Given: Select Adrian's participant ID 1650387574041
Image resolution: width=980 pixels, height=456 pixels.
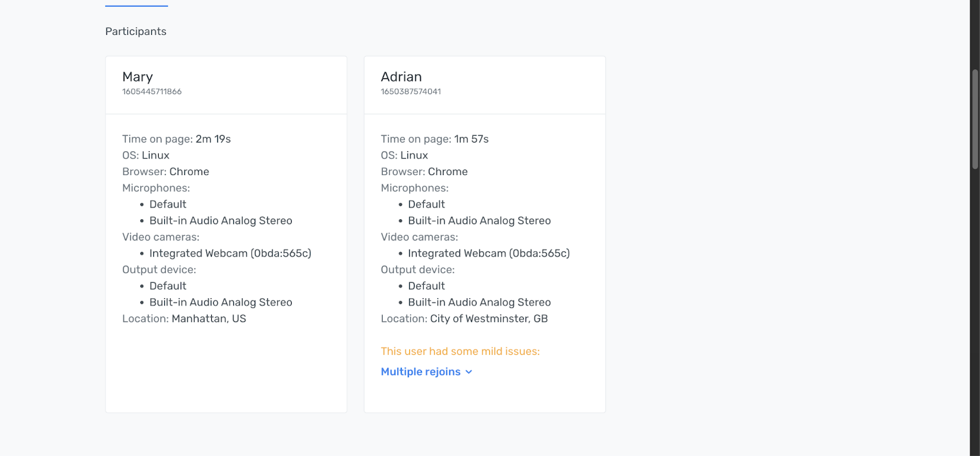Looking at the screenshot, I should 411,92.
